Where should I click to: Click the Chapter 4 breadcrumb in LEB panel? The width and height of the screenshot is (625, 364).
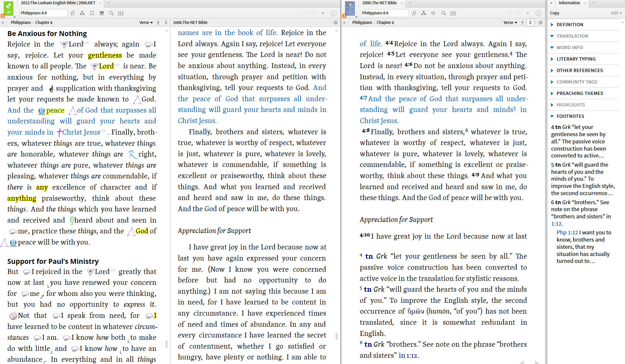[44, 23]
